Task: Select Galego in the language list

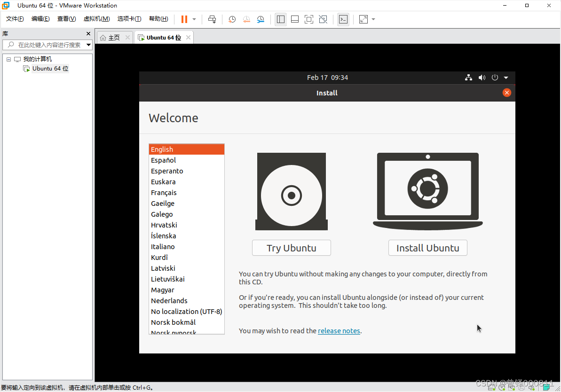Action: (186, 214)
